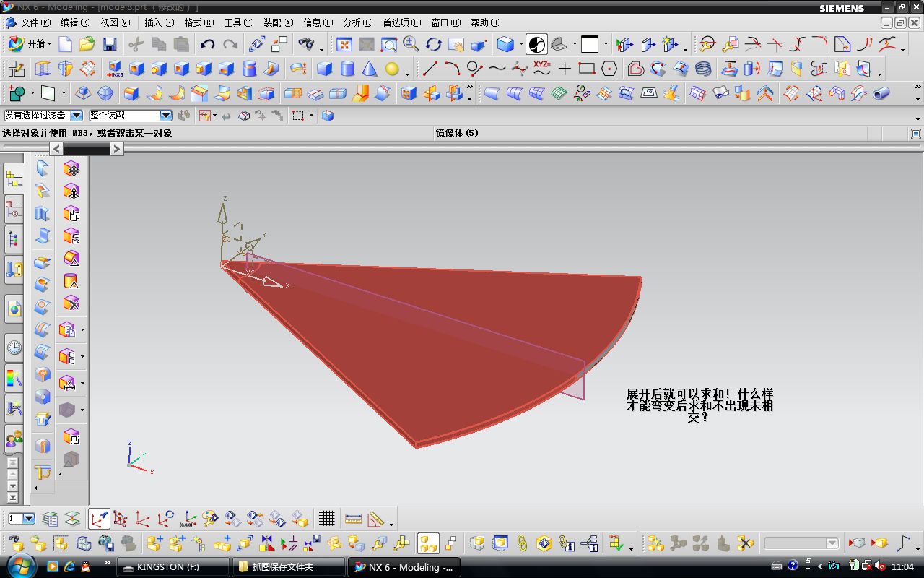Expand the rectangle selection mode dropdown arrow

coord(311,116)
